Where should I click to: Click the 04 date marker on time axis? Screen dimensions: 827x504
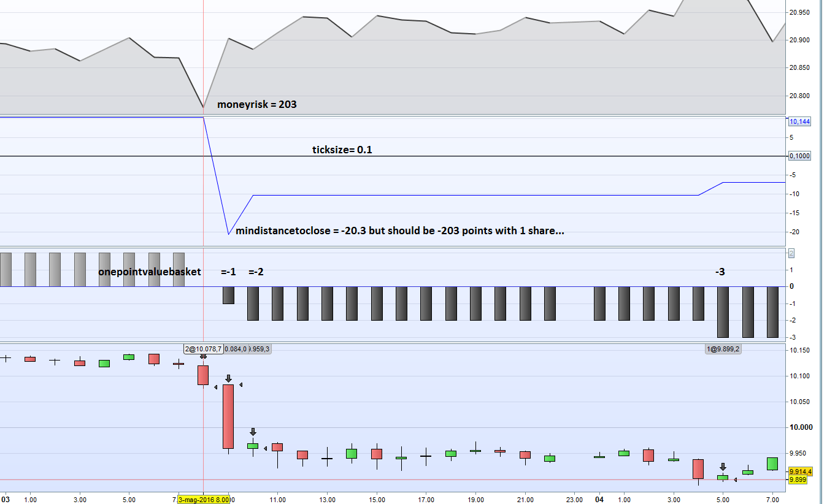[x=599, y=500]
